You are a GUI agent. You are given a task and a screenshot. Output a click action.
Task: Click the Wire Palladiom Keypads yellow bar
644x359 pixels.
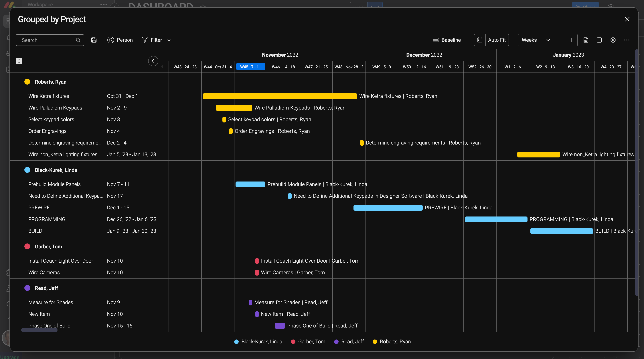click(234, 108)
